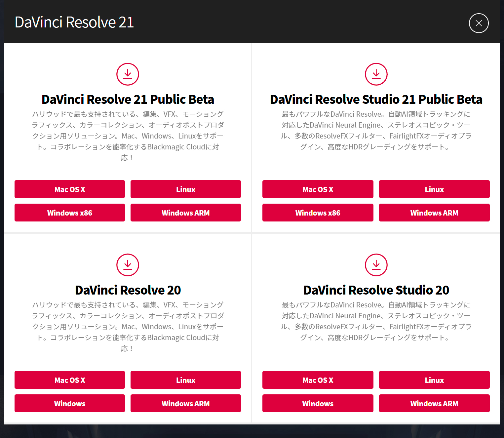Screen dimensions: 504x438
Task: Download DaVinci Resolve Studio 21 Public Beta for Windows ARM
Action: 434,213
